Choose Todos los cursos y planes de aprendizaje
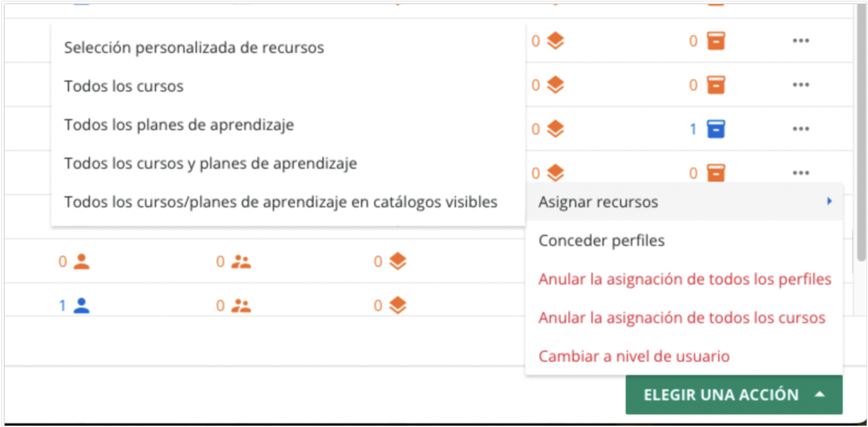The width and height of the screenshot is (868, 427). (x=211, y=164)
